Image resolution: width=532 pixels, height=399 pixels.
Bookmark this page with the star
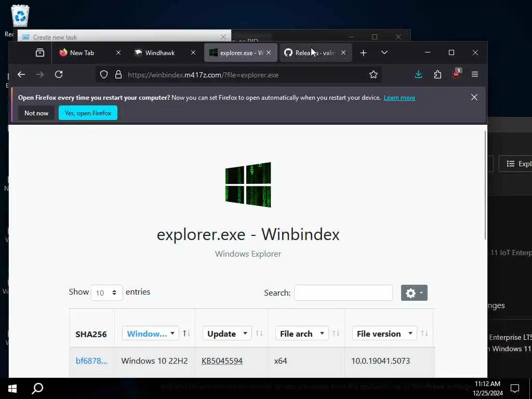(374, 75)
